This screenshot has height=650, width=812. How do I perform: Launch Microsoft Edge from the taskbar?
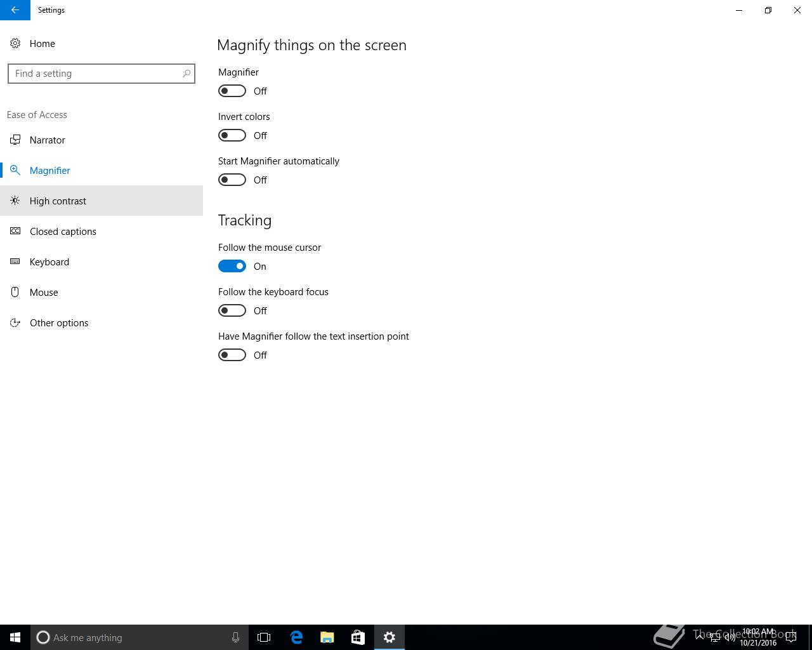296,637
